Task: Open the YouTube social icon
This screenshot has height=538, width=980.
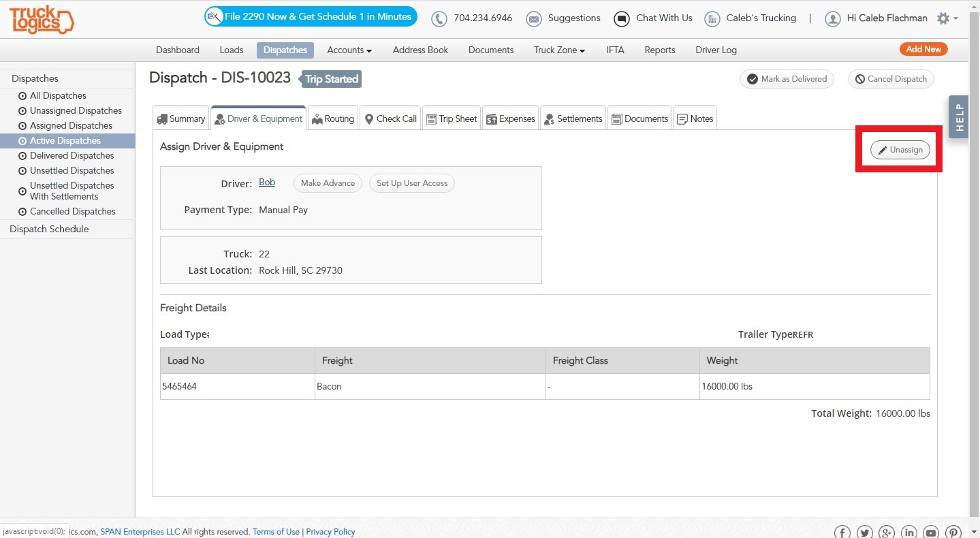Action: (x=930, y=533)
